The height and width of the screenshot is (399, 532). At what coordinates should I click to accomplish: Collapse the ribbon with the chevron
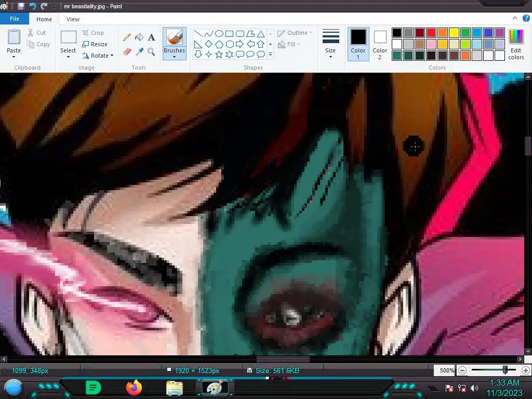click(x=515, y=18)
